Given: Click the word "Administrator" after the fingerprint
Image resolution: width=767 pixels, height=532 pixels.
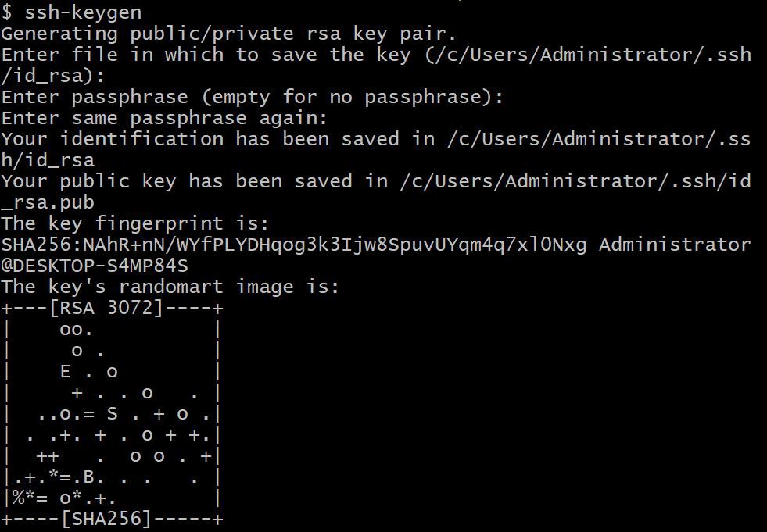Looking at the screenshot, I should click(675, 245).
